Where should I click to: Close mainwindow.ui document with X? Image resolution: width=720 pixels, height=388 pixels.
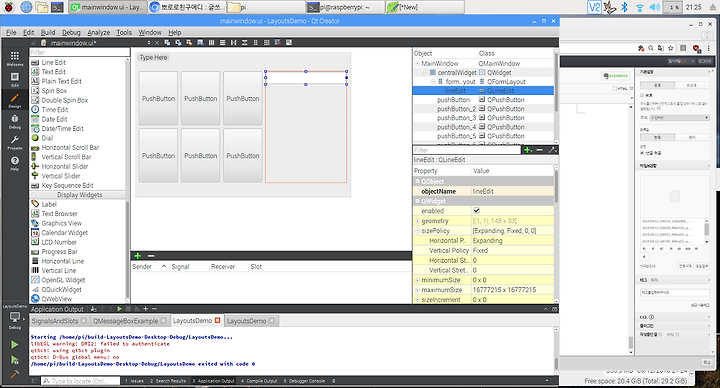157,43
